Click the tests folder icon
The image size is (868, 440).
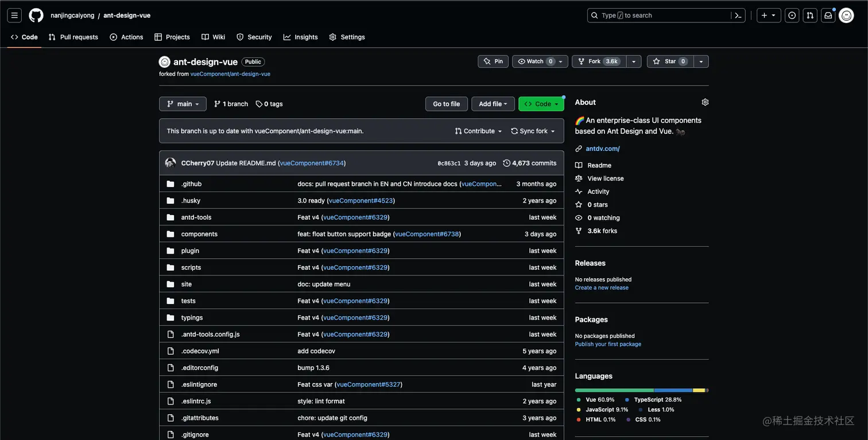[x=170, y=301]
